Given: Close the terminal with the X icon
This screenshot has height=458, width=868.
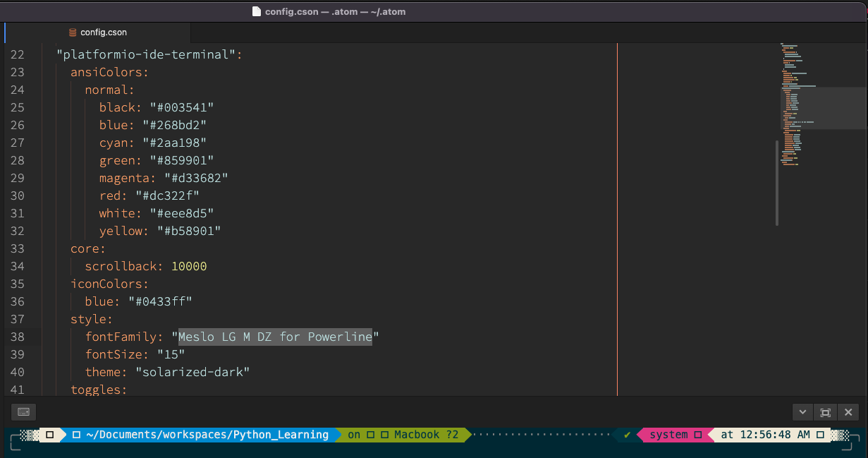Looking at the screenshot, I should pyautogui.click(x=848, y=411).
